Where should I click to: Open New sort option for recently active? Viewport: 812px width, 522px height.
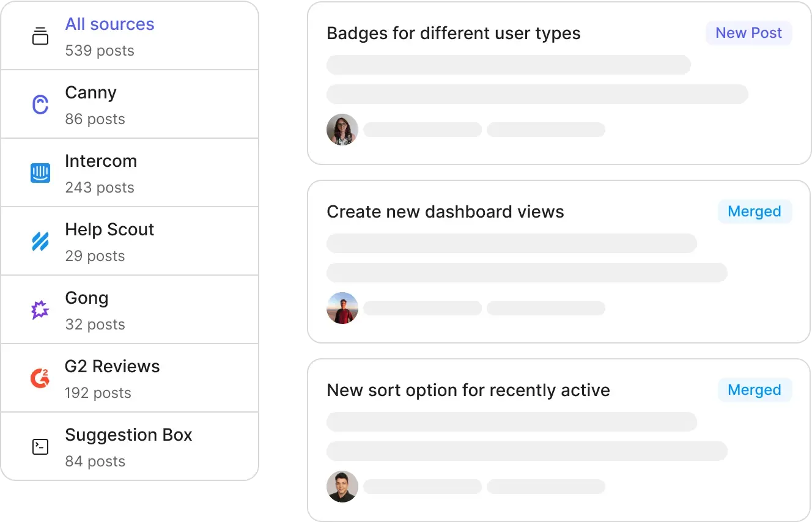coord(468,390)
